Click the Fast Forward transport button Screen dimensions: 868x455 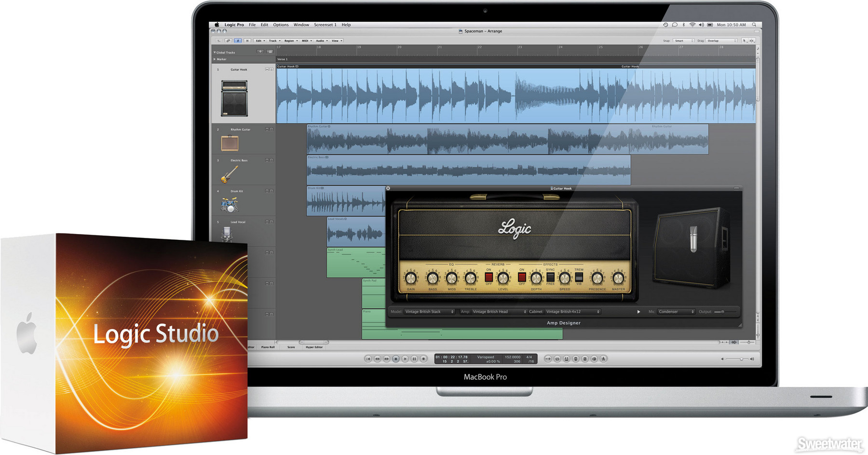click(x=387, y=358)
